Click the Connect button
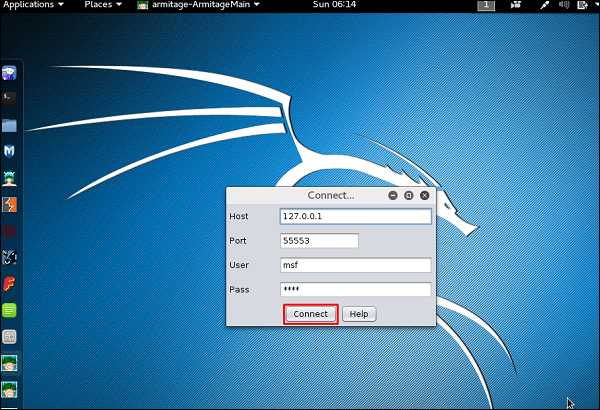This screenshot has height=410, width=600. [x=310, y=314]
